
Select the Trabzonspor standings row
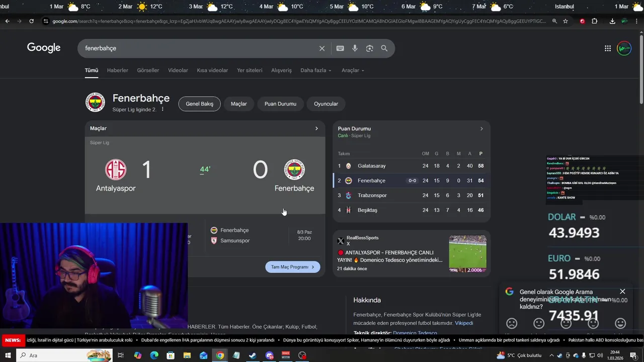[411, 196]
